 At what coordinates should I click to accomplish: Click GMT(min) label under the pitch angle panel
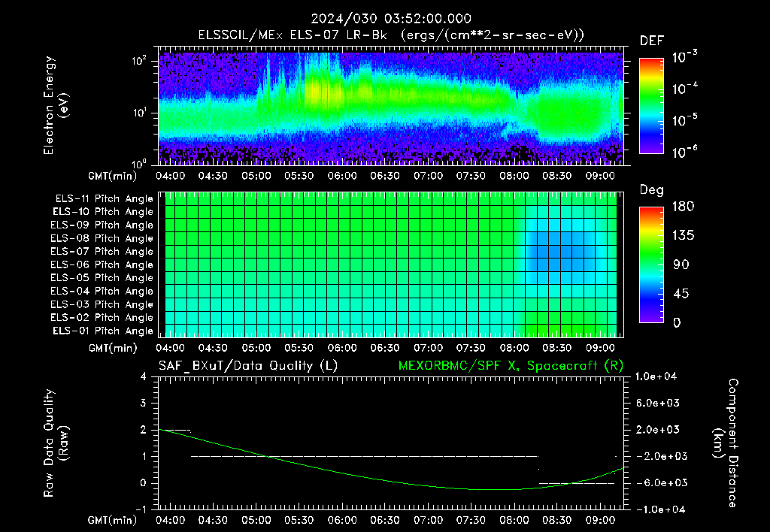coord(113,349)
